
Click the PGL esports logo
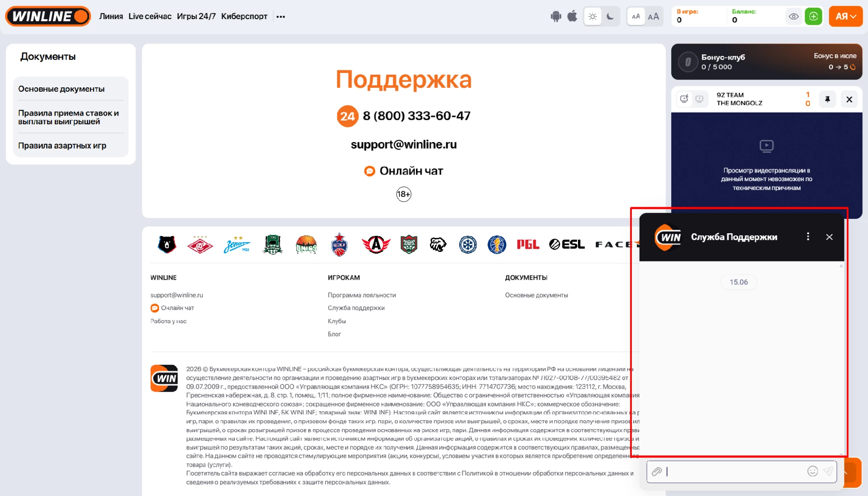[x=528, y=245]
